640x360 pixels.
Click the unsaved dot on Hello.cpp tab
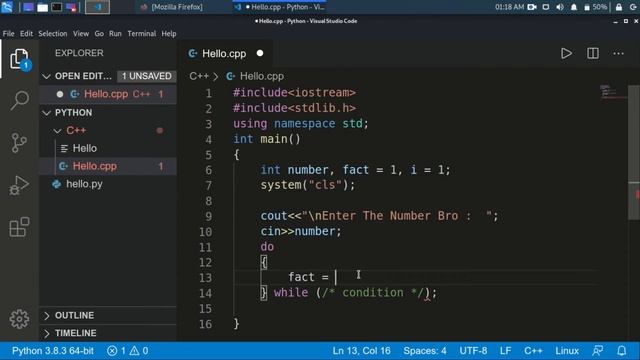pyautogui.click(x=260, y=53)
